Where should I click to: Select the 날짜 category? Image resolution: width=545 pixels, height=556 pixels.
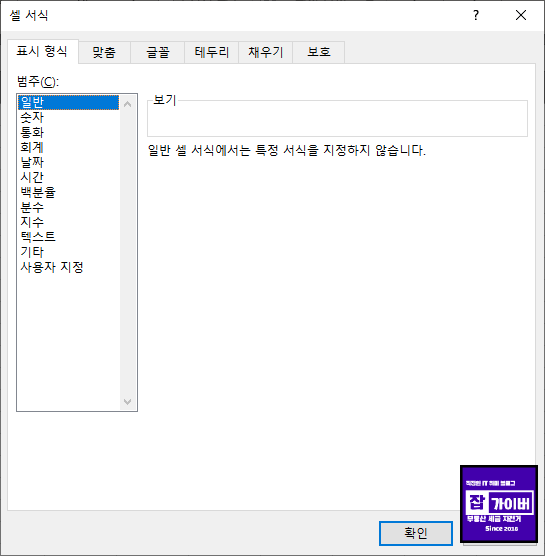coord(68,162)
